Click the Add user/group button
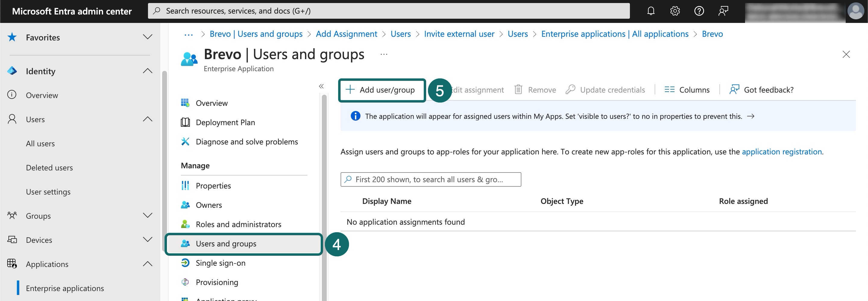This screenshot has height=301, width=868. (x=382, y=90)
